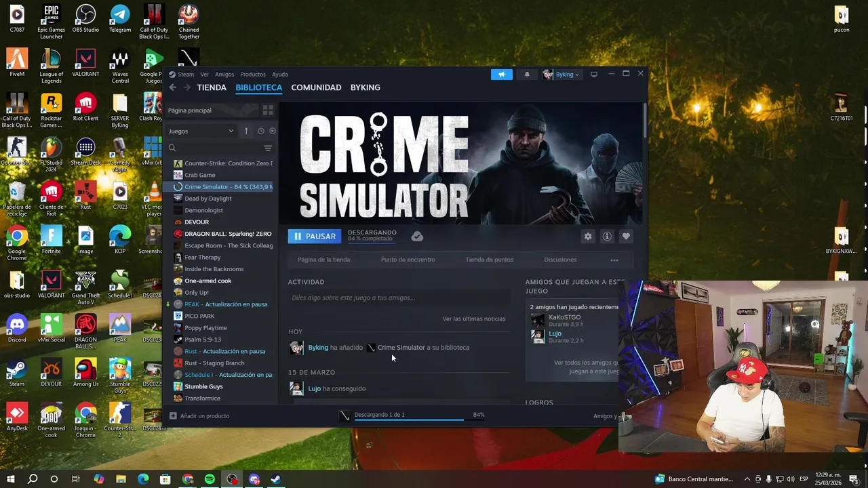Image resolution: width=868 pixels, height=488 pixels.
Task: Click Añadir un producto
Action: (x=199, y=415)
